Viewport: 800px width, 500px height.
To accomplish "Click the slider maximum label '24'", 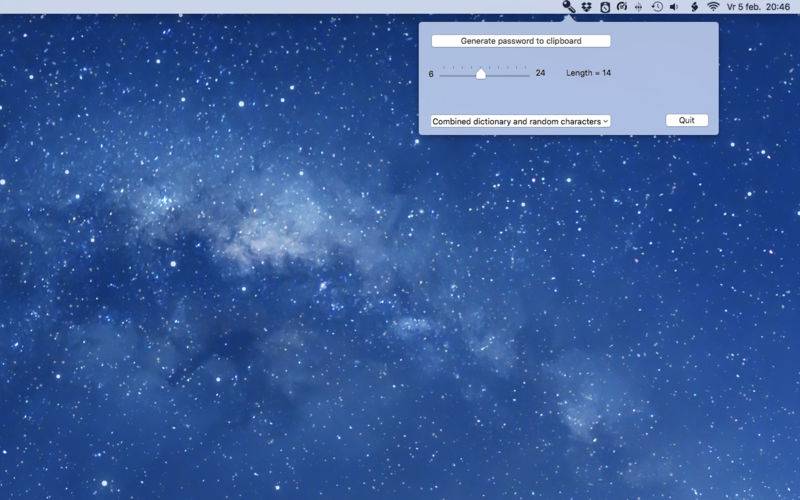I will click(540, 73).
